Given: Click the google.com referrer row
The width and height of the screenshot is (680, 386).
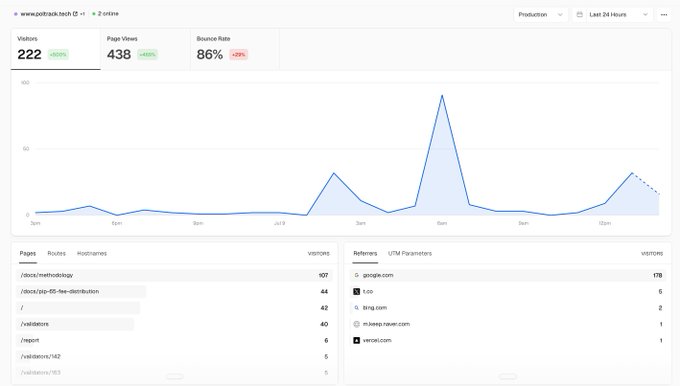Looking at the screenshot, I should pos(507,275).
